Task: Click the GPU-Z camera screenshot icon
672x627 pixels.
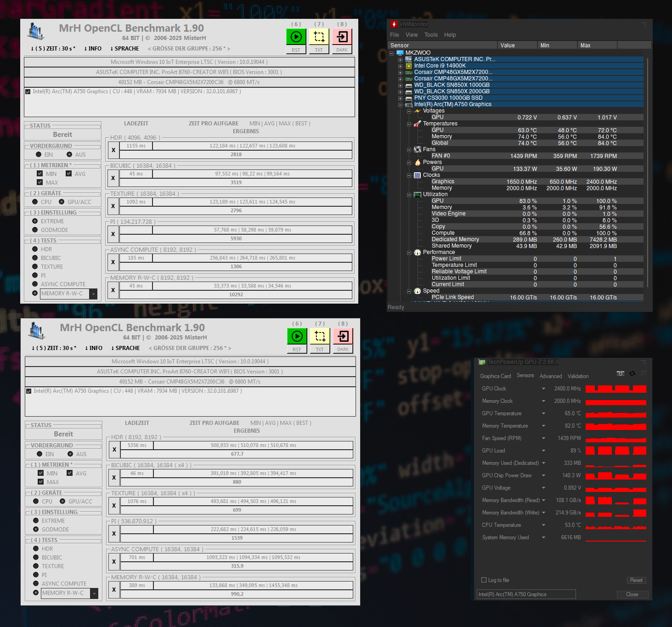Action: tap(621, 373)
